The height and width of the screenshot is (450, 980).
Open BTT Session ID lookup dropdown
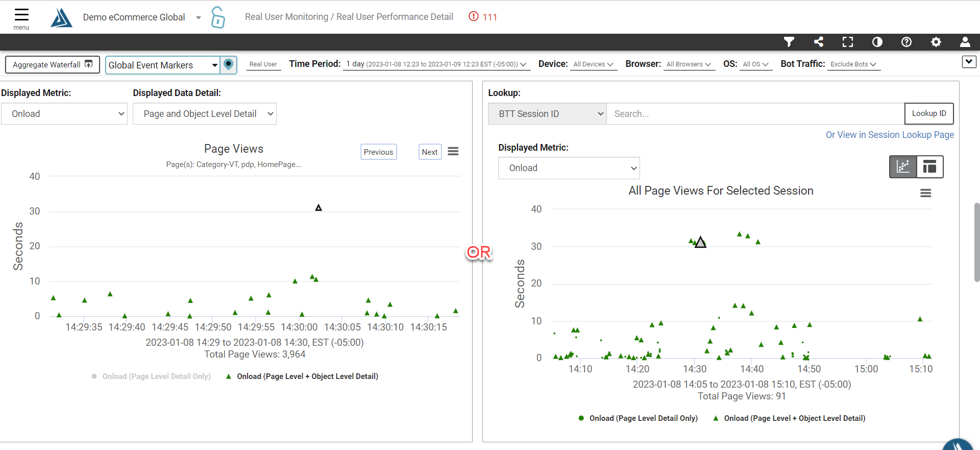point(547,114)
